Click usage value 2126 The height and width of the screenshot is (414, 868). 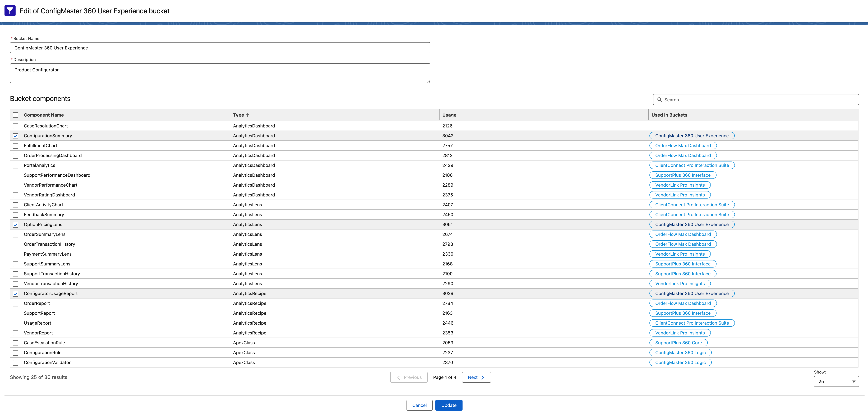(447, 126)
